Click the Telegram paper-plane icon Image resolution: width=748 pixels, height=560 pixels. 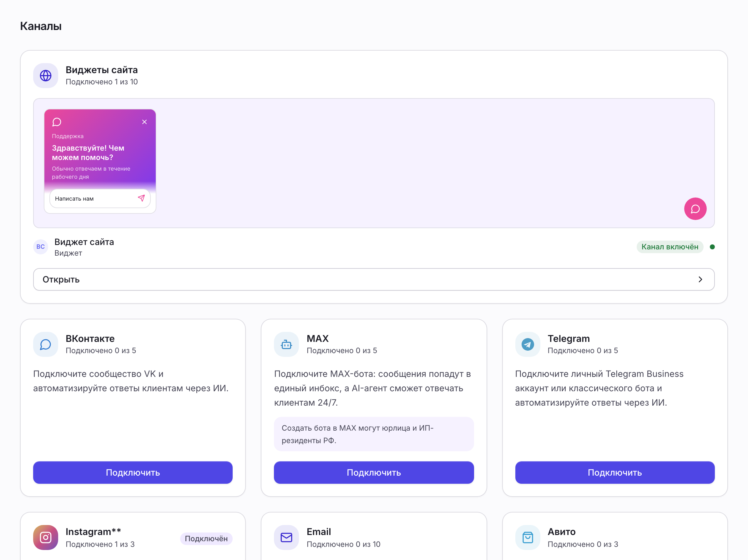click(528, 344)
